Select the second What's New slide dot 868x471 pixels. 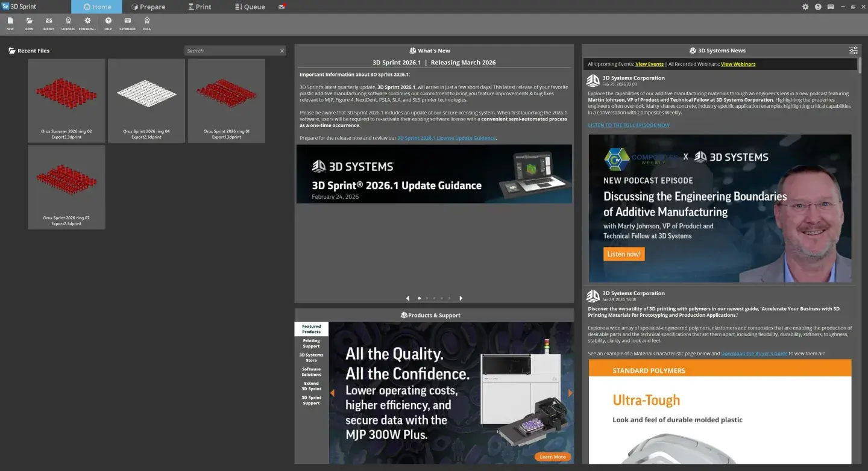pos(427,298)
